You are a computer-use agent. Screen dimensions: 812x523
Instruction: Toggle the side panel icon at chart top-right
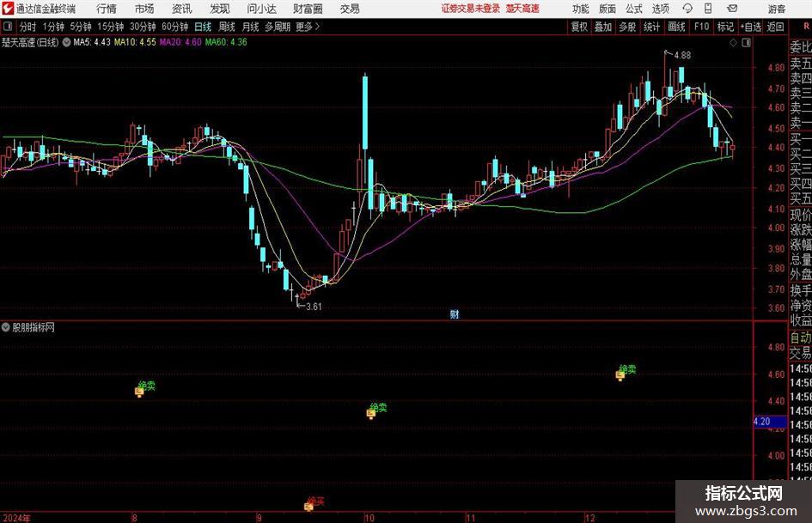click(746, 43)
